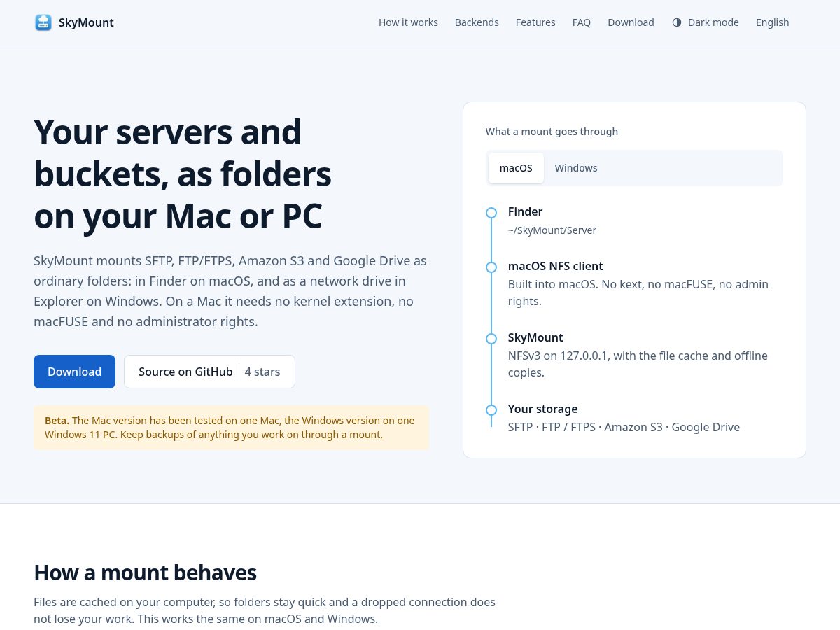Click the Finder step title
Image resolution: width=840 pixels, height=630 pixels.
pos(525,211)
